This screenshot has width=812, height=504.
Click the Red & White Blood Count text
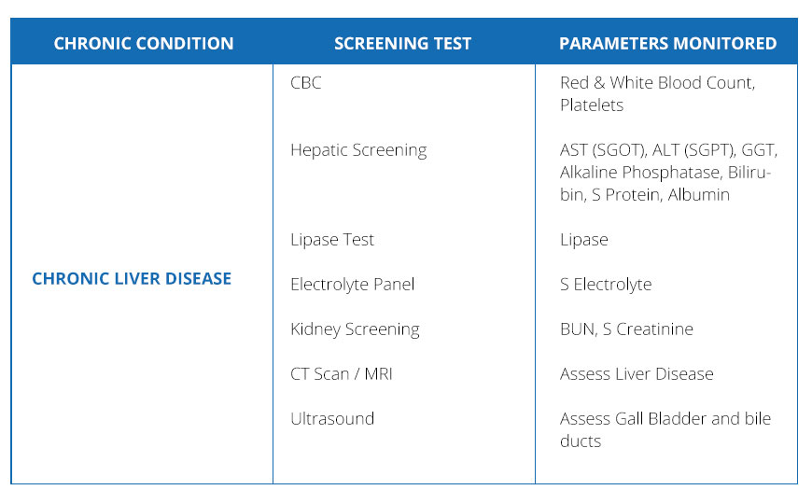coord(657,82)
